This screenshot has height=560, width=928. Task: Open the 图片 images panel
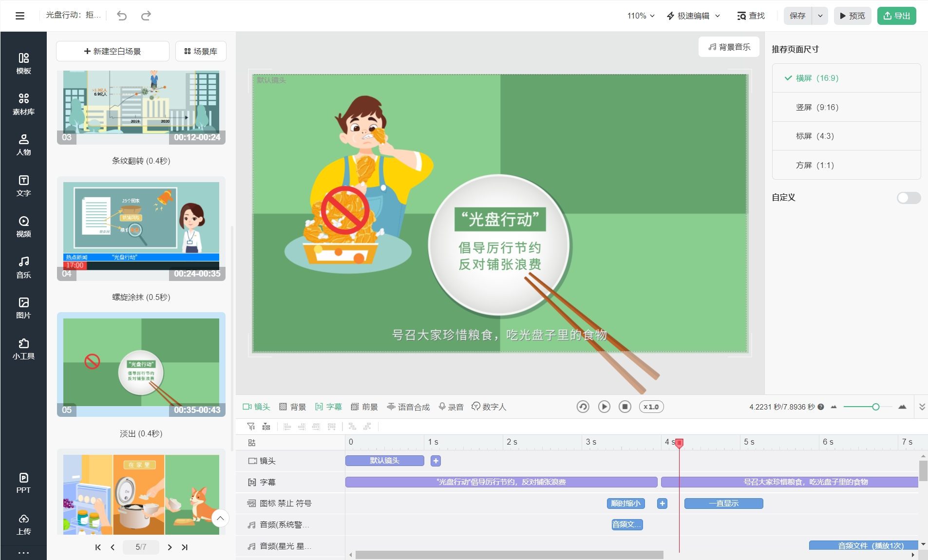click(x=23, y=308)
